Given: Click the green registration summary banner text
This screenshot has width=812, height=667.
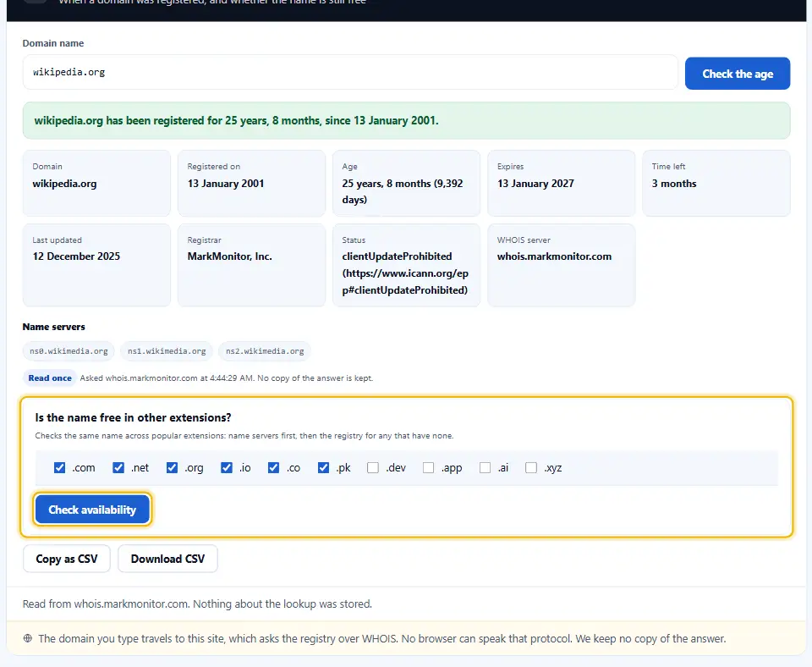Looking at the screenshot, I should pyautogui.click(x=236, y=120).
